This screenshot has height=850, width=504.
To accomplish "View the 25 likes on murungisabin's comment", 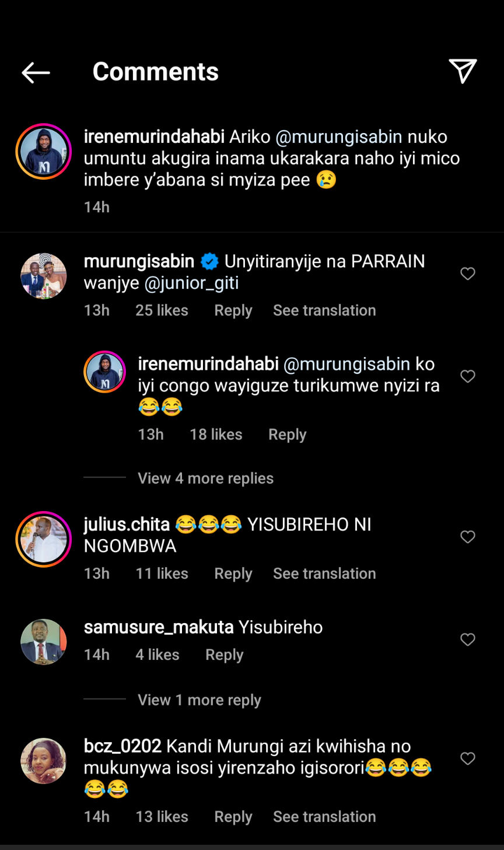I will [x=162, y=310].
